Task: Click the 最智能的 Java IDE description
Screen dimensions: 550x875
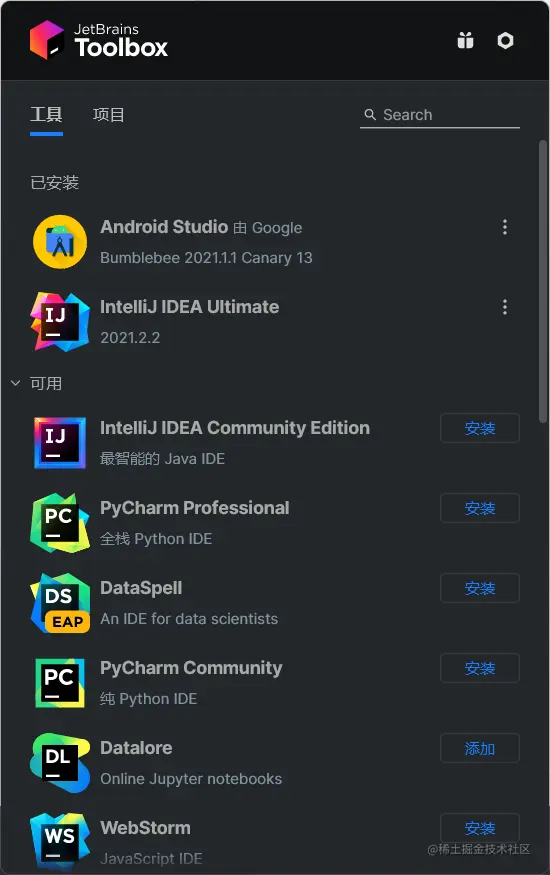Action: tap(162, 459)
